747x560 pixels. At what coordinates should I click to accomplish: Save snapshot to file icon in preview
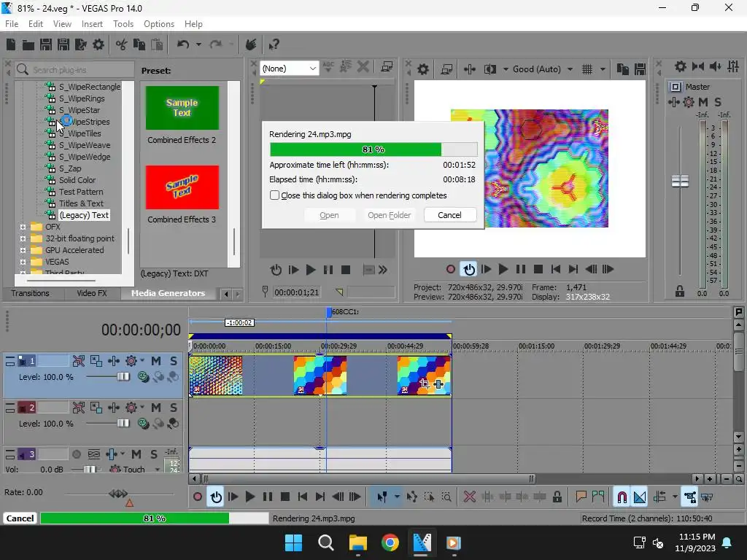click(640, 69)
